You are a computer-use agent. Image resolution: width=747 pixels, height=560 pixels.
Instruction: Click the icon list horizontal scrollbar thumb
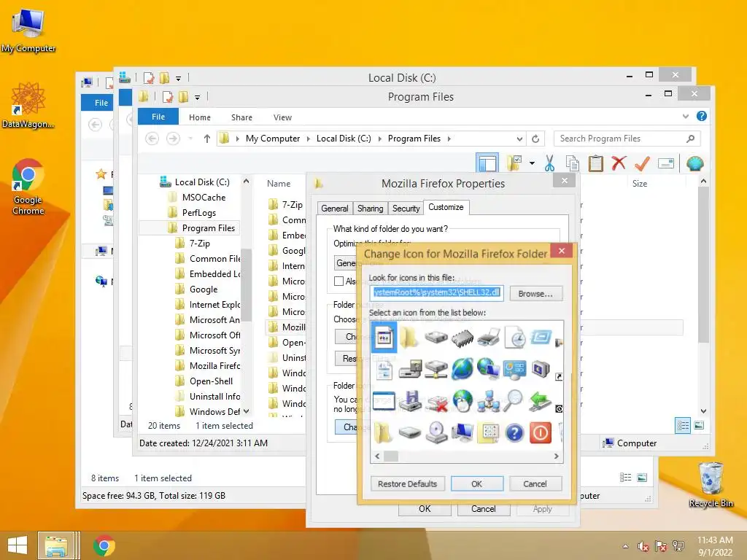click(391, 456)
